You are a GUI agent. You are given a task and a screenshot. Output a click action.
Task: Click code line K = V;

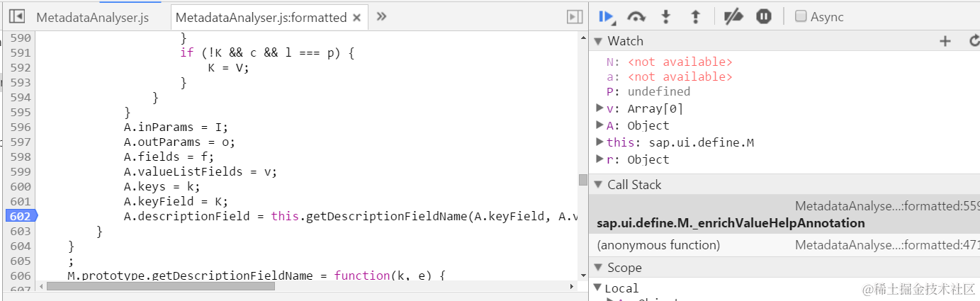[x=229, y=68]
